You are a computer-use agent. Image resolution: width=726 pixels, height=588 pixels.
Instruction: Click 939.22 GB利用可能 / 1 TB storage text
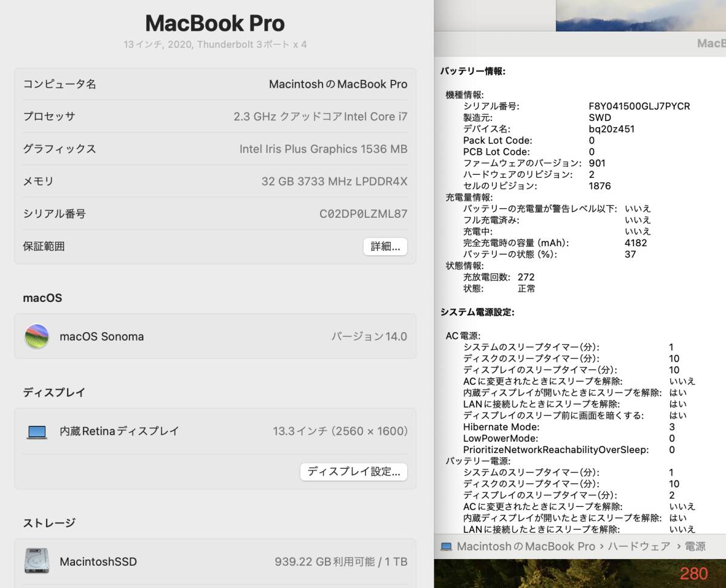[x=341, y=561]
